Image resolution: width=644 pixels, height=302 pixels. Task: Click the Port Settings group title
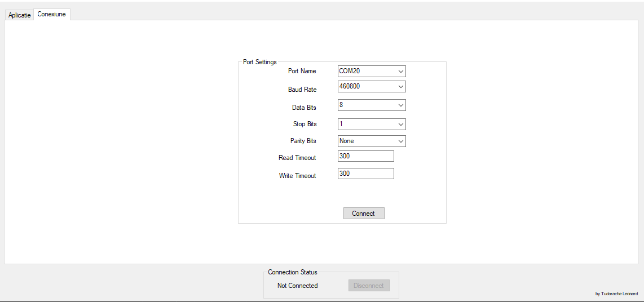(259, 62)
